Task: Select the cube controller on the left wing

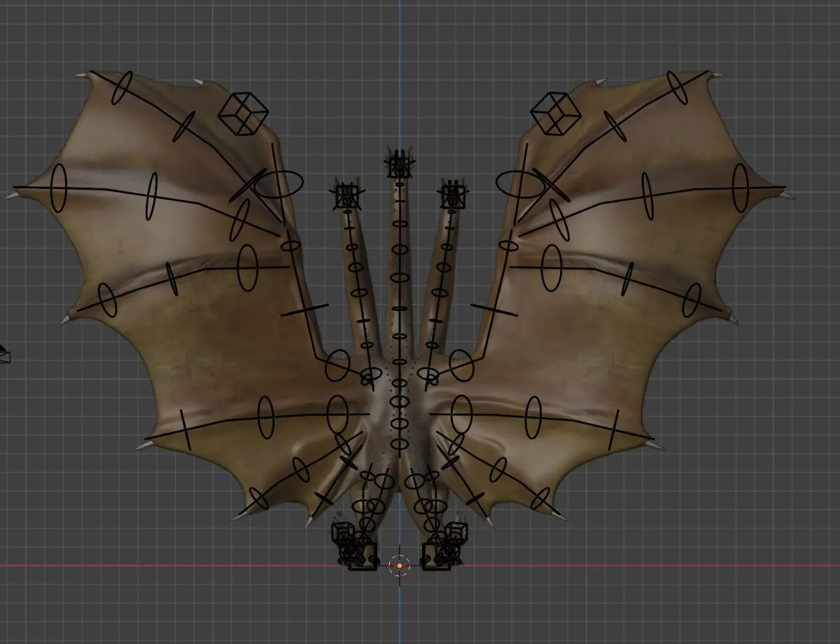Action: 243,113
